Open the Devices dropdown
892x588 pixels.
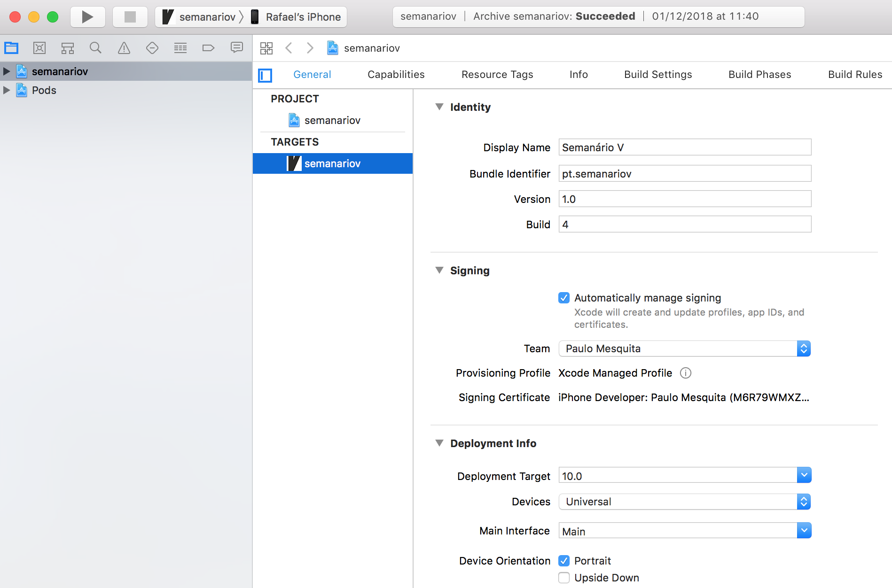(685, 502)
